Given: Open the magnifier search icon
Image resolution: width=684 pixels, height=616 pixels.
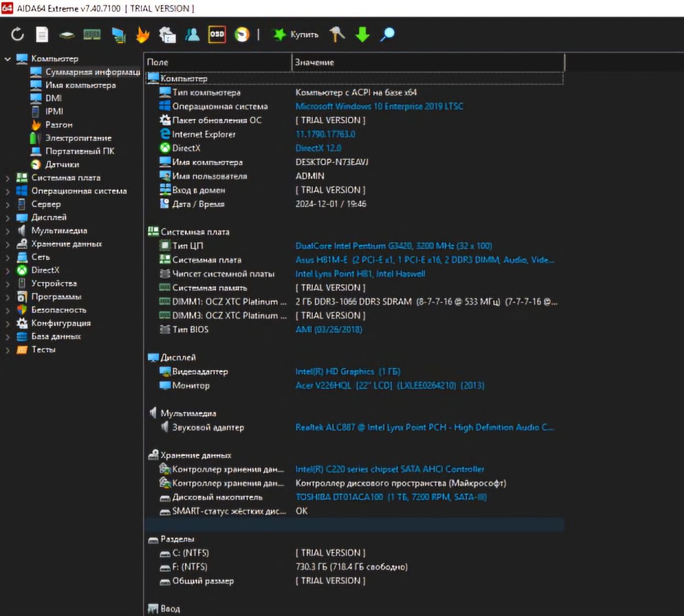Looking at the screenshot, I should [x=387, y=35].
